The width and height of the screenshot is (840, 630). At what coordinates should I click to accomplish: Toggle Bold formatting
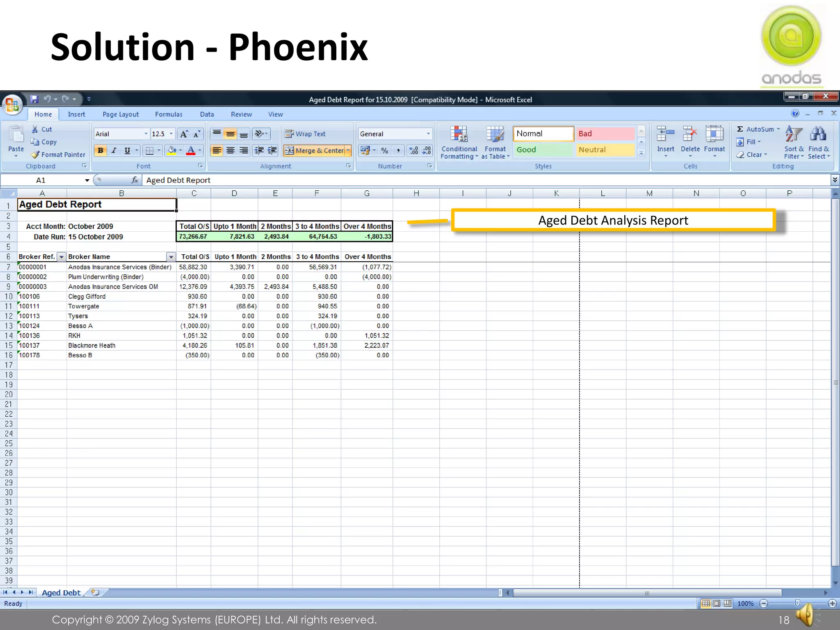100,151
